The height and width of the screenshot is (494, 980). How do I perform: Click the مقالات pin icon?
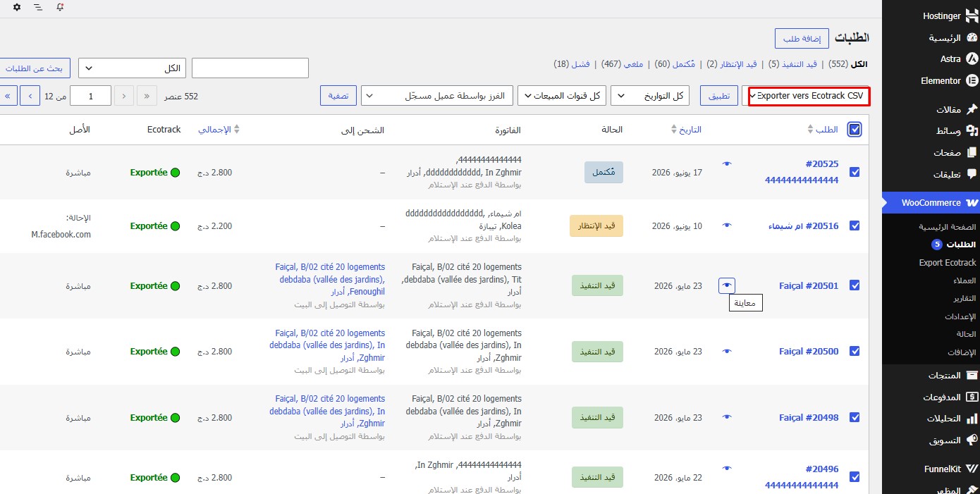tap(972, 109)
